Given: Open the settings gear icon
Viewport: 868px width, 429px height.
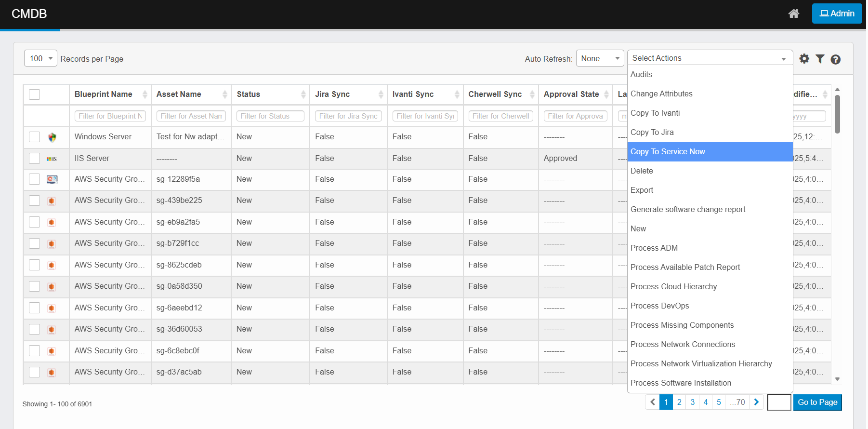Looking at the screenshot, I should 804,59.
